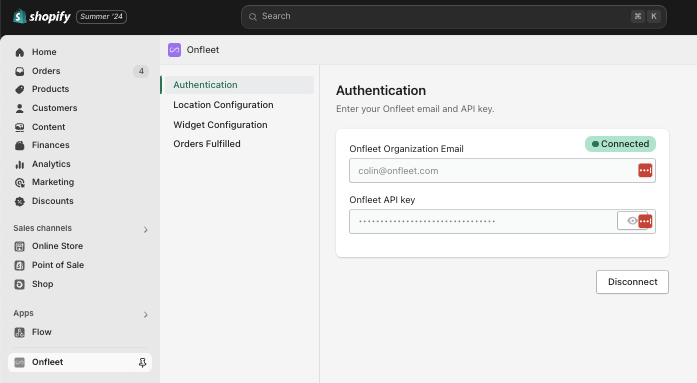697x383 pixels.
Task: Click the Shopify logo icon
Action: coord(20,17)
